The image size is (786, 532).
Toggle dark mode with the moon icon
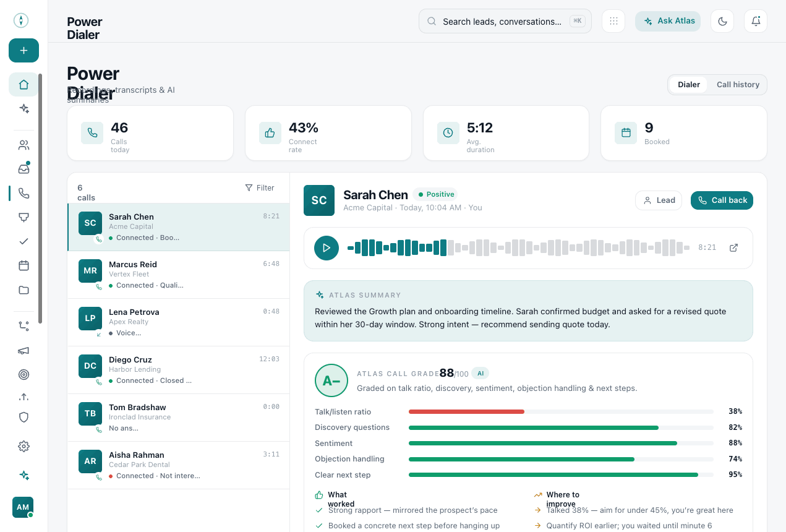722,21
